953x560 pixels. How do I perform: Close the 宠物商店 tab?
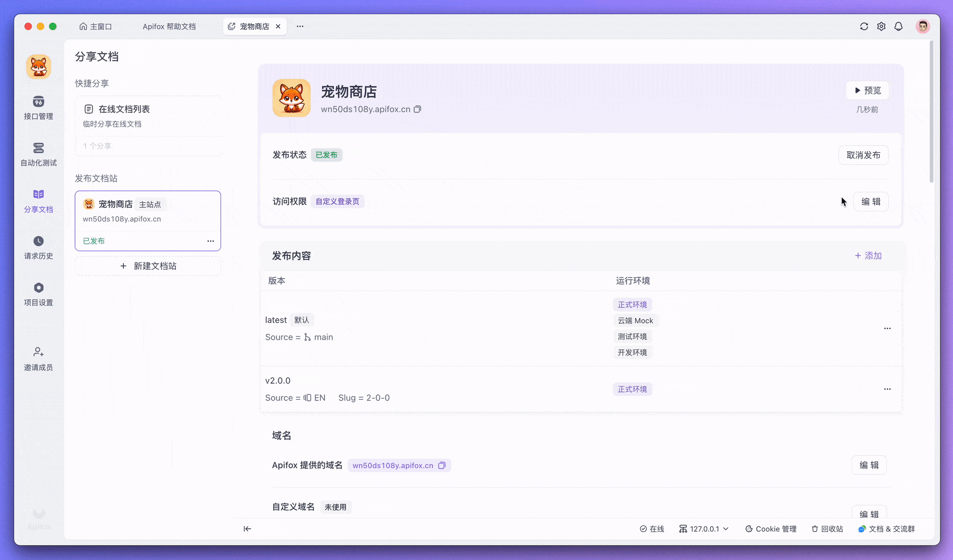coord(278,27)
